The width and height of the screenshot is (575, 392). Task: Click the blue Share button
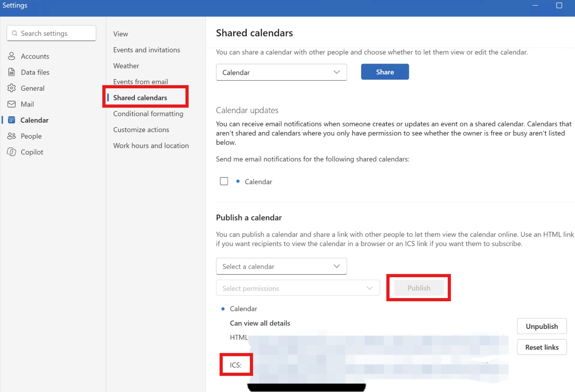(x=385, y=72)
